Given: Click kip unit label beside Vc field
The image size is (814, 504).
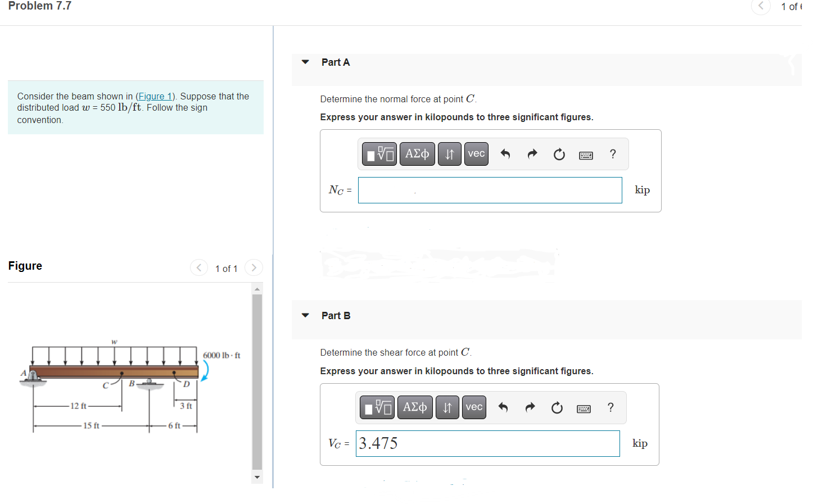Looking at the screenshot, I should tap(640, 443).
